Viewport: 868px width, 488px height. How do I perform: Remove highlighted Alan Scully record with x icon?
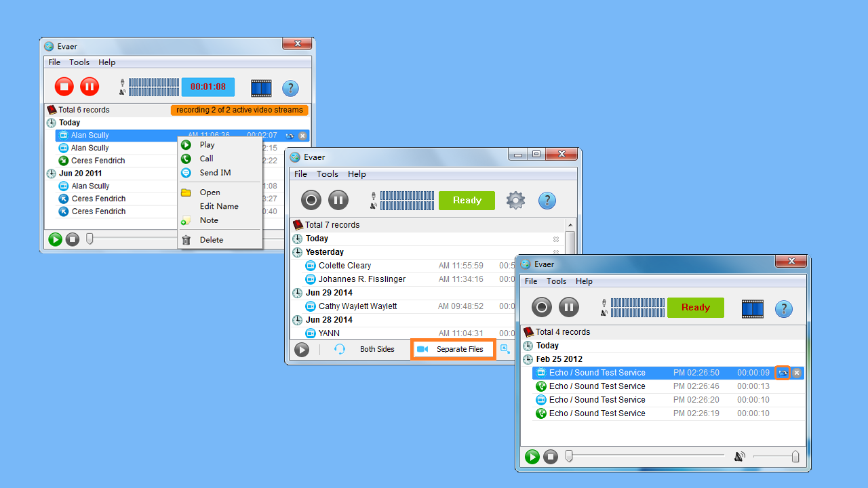click(302, 136)
